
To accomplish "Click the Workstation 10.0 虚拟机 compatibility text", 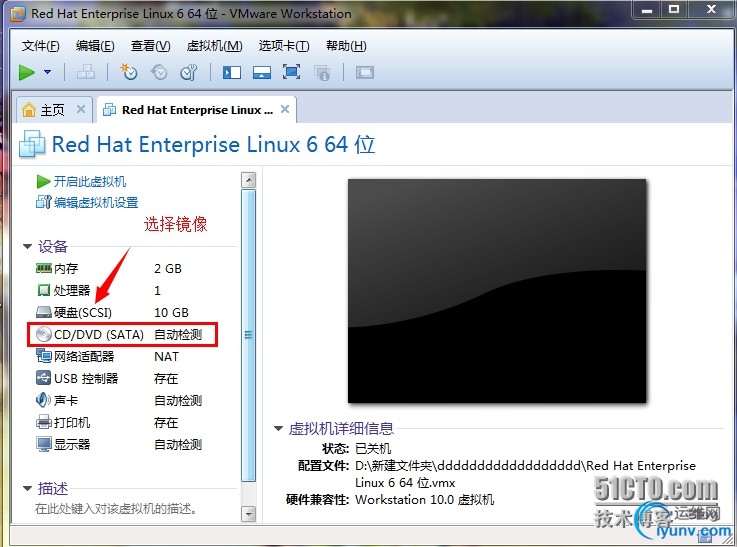I will pyautogui.click(x=424, y=500).
